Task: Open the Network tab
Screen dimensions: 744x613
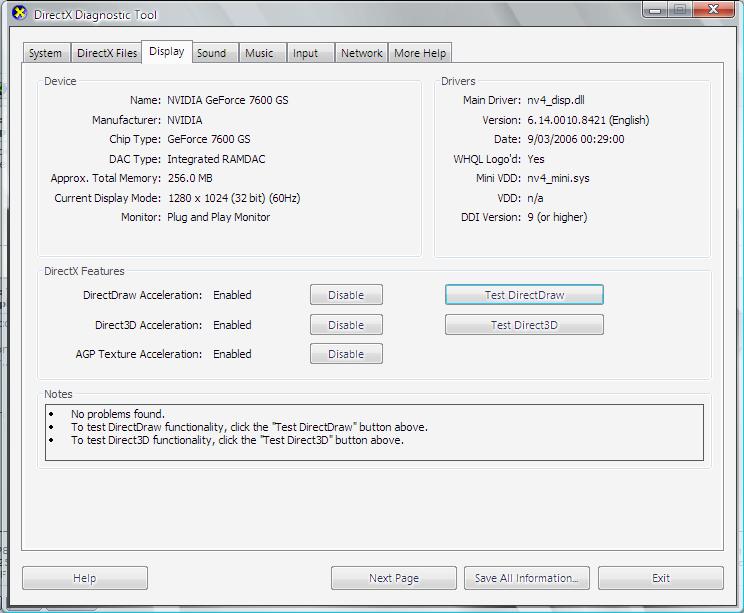Action: 361,54
